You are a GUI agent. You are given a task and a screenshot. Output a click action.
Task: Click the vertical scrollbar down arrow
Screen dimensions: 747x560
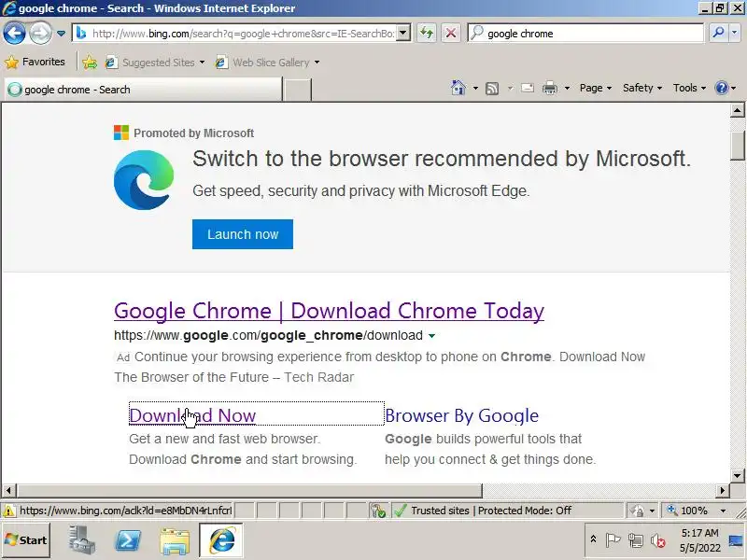tap(737, 475)
